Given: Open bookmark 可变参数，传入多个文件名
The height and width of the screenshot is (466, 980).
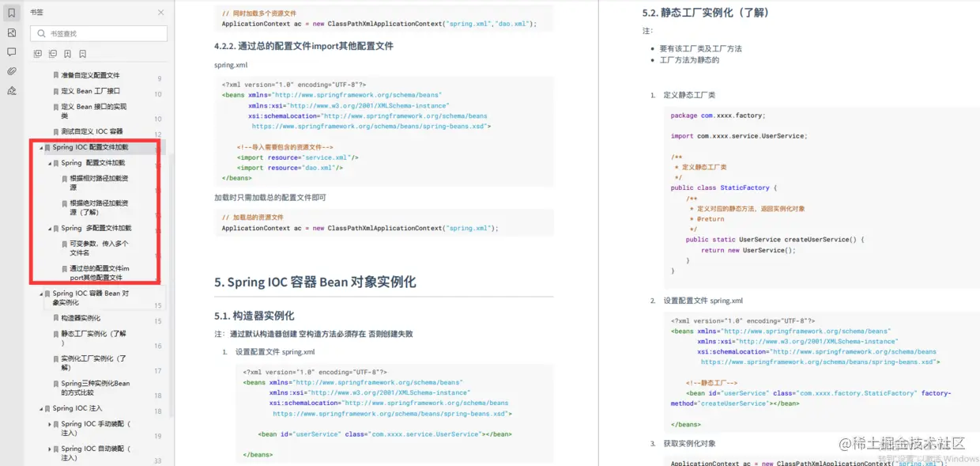Looking at the screenshot, I should 99,248.
